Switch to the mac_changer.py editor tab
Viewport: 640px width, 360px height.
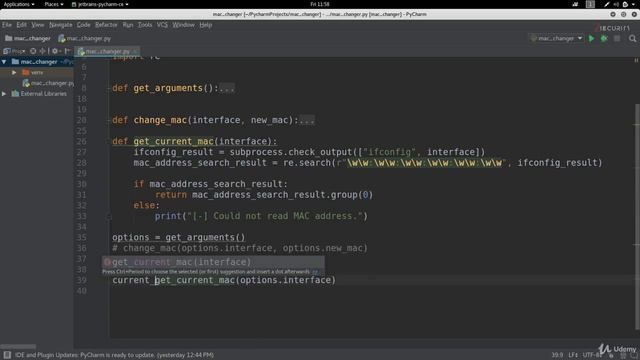pos(107,51)
